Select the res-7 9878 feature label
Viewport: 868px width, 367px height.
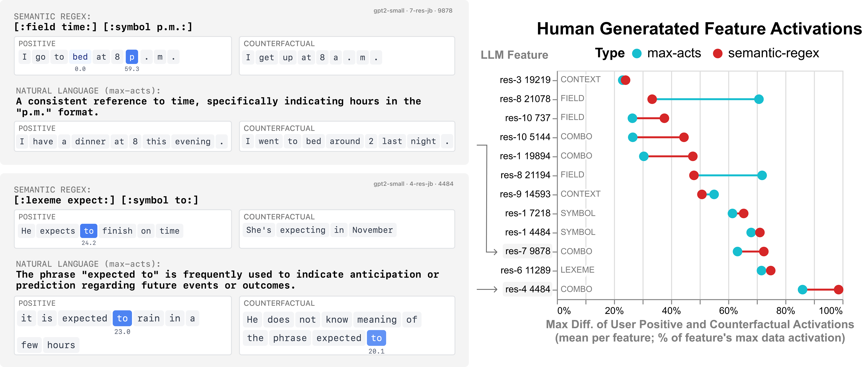pyautogui.click(x=527, y=251)
